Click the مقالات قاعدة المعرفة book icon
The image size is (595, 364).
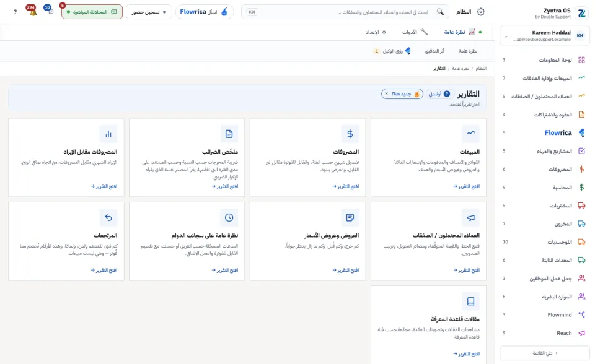click(x=470, y=301)
